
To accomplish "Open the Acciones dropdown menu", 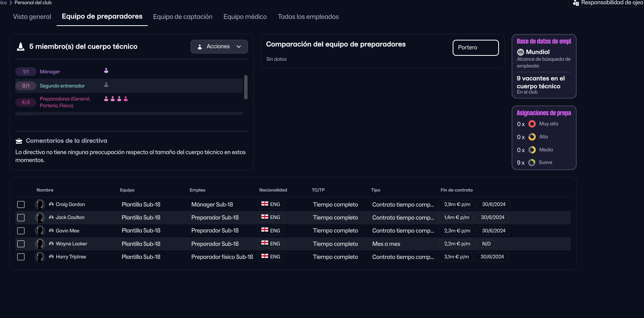I will [219, 47].
